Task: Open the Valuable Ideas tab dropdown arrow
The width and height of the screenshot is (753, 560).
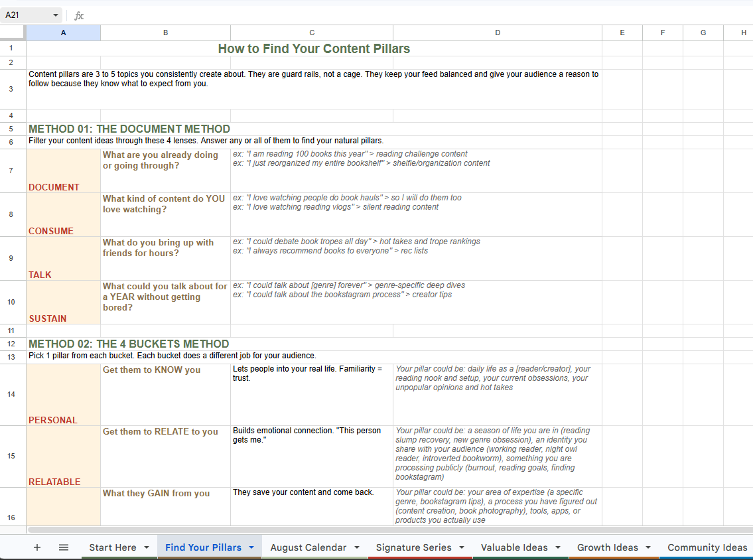Action: point(557,547)
